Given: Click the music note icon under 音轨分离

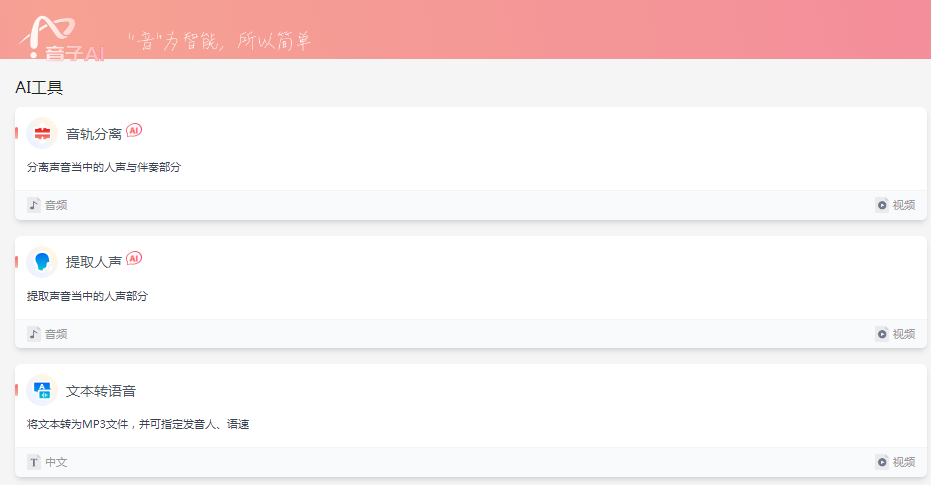Looking at the screenshot, I should click(34, 205).
